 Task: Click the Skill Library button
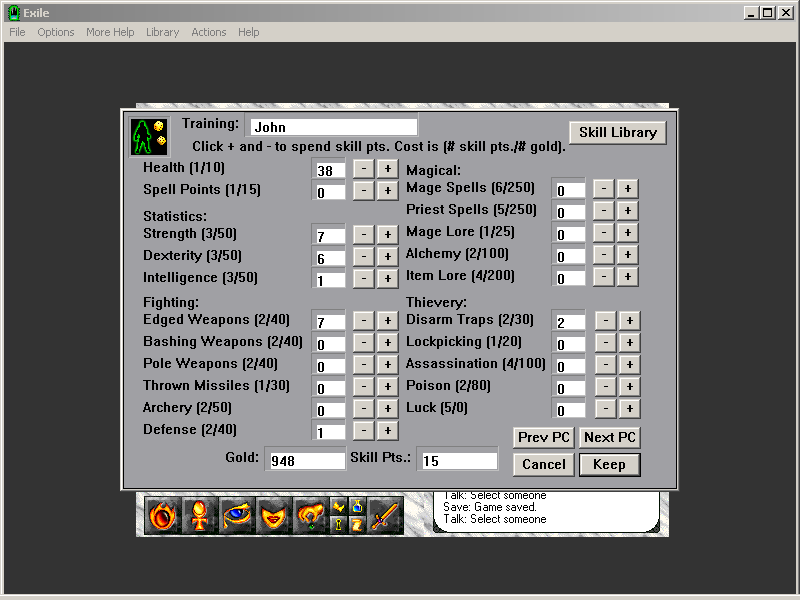click(618, 132)
